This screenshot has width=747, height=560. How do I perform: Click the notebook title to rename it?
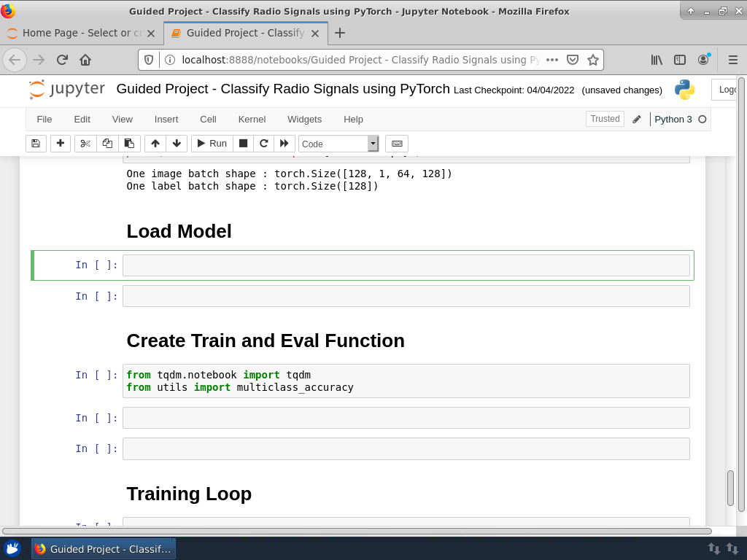pyautogui.click(x=283, y=89)
